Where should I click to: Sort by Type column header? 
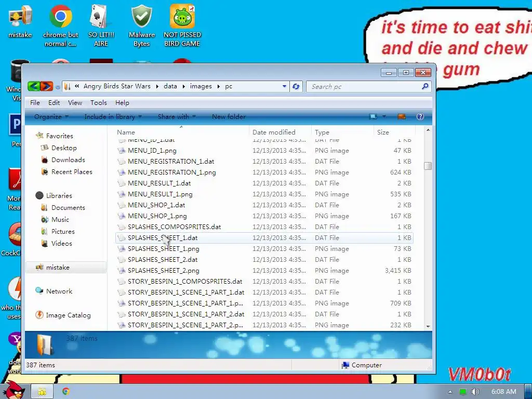point(342,132)
